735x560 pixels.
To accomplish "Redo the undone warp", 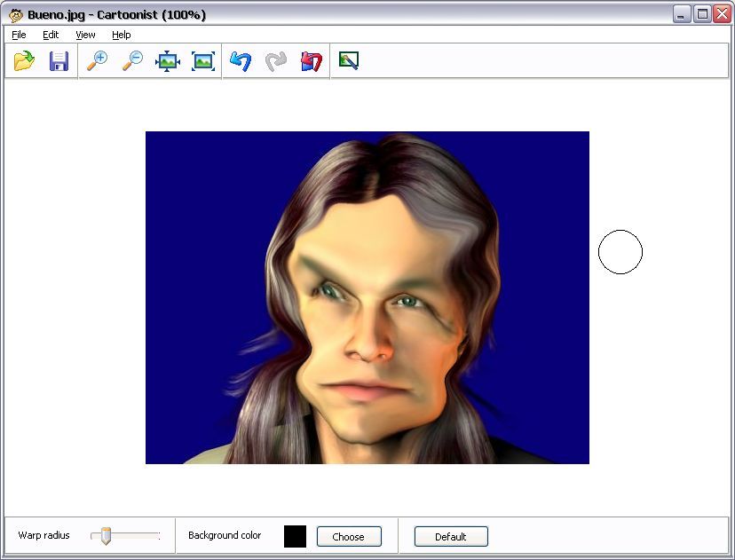I will (x=274, y=60).
